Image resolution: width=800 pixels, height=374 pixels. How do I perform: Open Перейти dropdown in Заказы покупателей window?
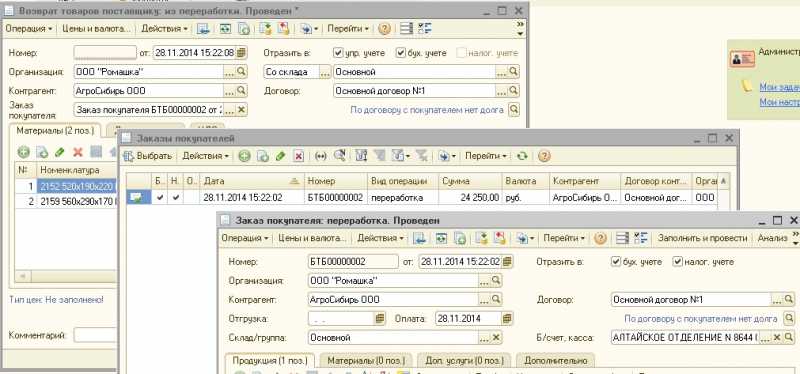point(486,156)
